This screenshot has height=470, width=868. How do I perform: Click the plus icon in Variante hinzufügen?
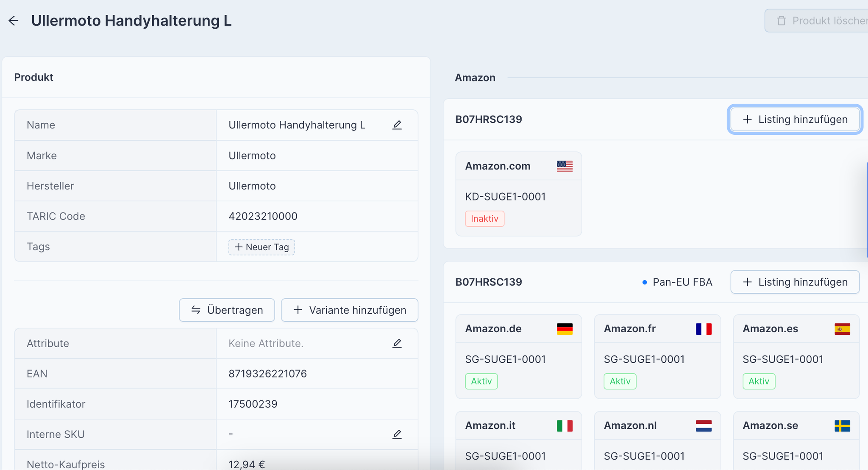[x=298, y=310]
